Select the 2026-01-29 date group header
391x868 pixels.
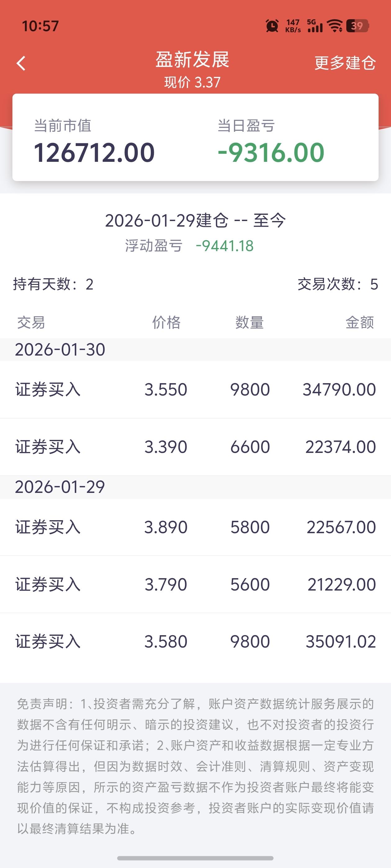pyautogui.click(x=195, y=487)
